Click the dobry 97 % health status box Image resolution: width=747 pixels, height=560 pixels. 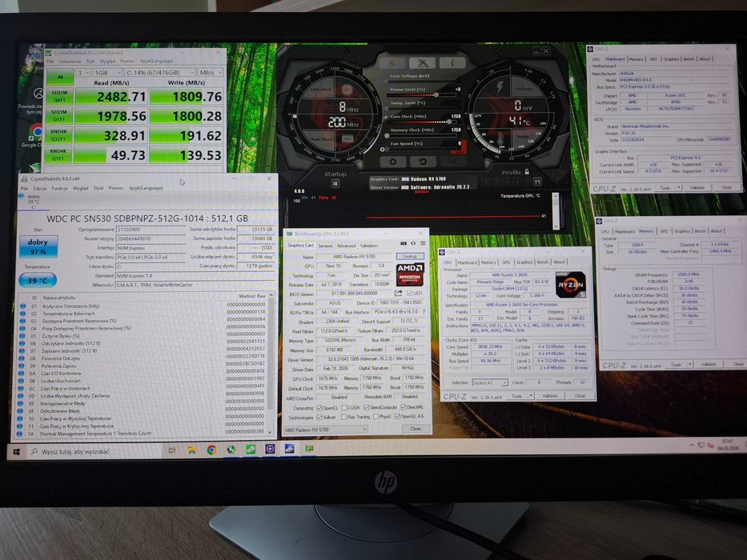38,246
